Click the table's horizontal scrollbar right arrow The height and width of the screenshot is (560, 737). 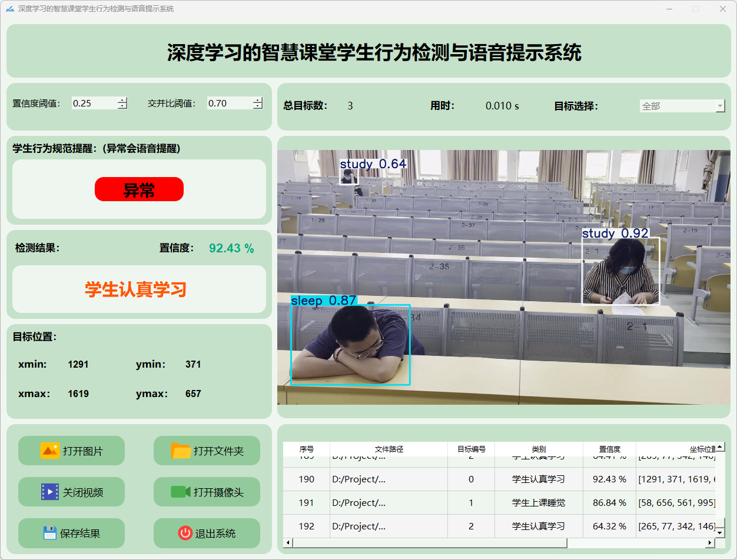tap(709, 542)
